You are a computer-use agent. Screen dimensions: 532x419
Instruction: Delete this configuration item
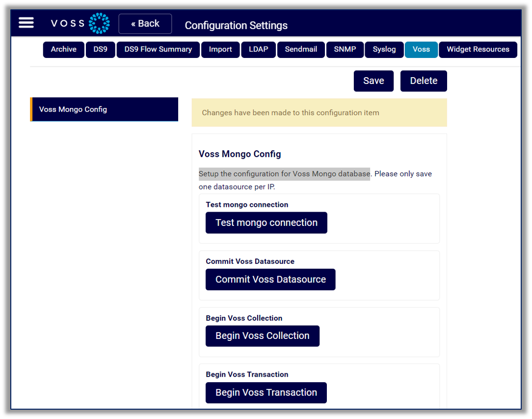coord(423,81)
